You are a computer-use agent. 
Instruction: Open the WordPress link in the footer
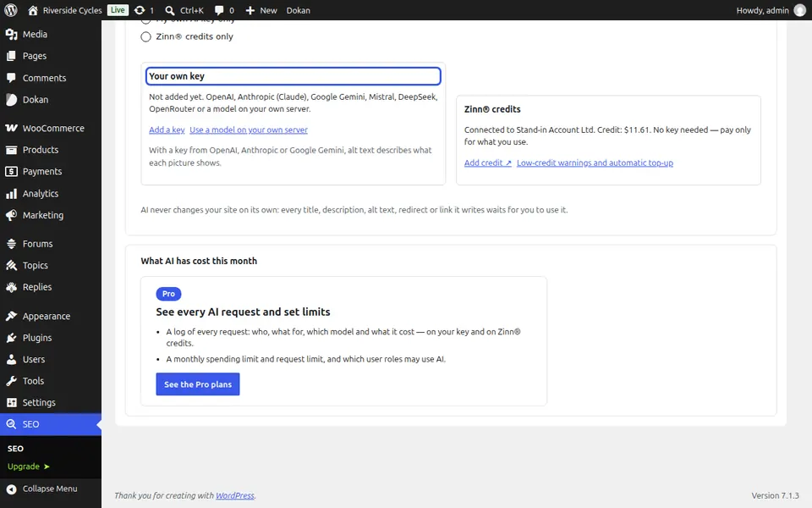235,495
